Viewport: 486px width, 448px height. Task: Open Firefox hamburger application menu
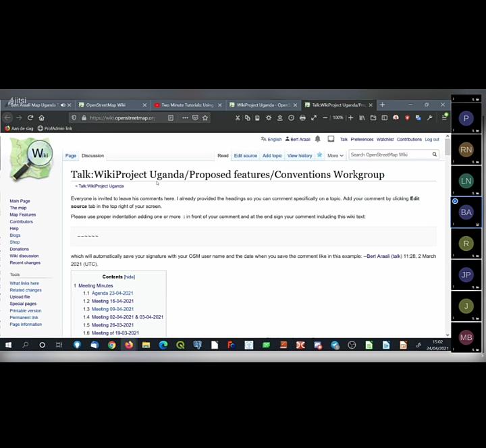[444, 117]
